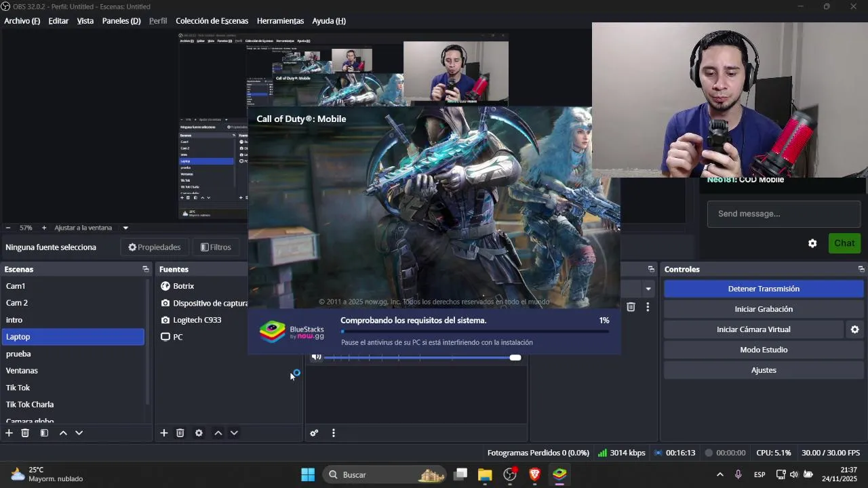868x488 pixels.
Task: Toggle Modo Estudio
Action: click(x=764, y=350)
